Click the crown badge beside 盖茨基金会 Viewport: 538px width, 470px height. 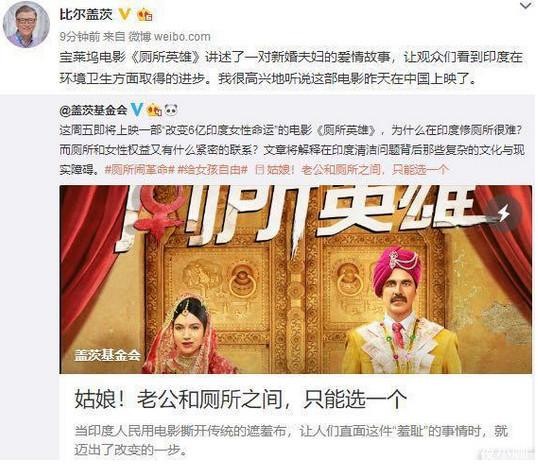point(154,110)
